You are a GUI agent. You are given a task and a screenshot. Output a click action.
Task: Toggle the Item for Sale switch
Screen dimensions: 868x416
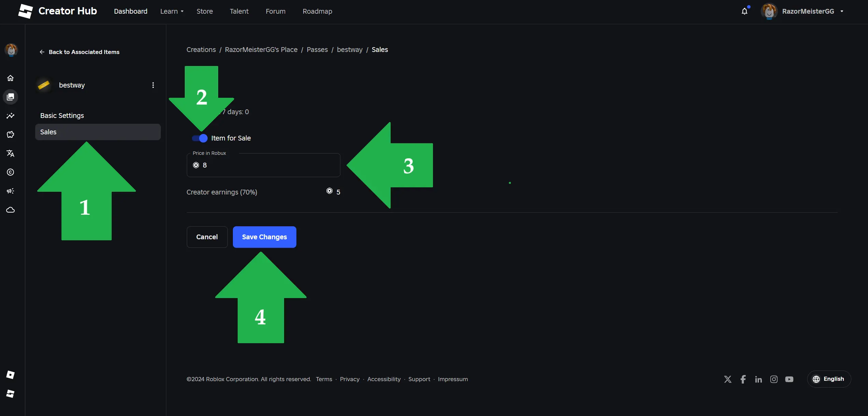pyautogui.click(x=199, y=138)
